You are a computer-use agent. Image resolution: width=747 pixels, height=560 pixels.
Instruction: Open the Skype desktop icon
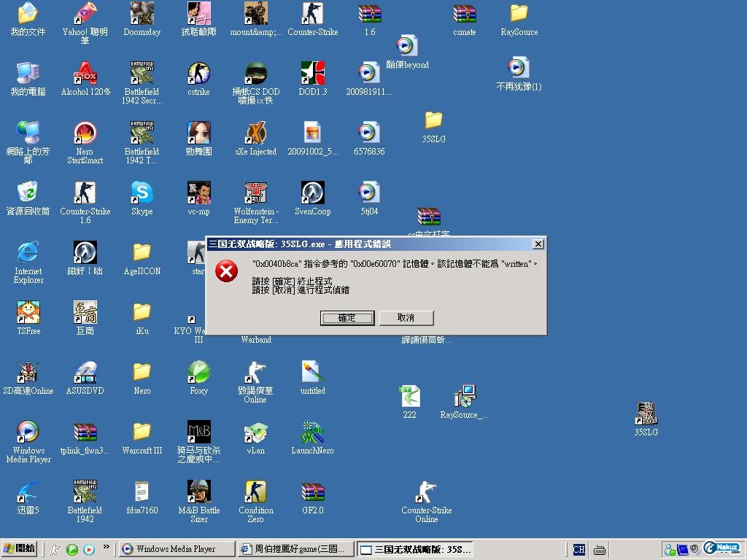142,194
